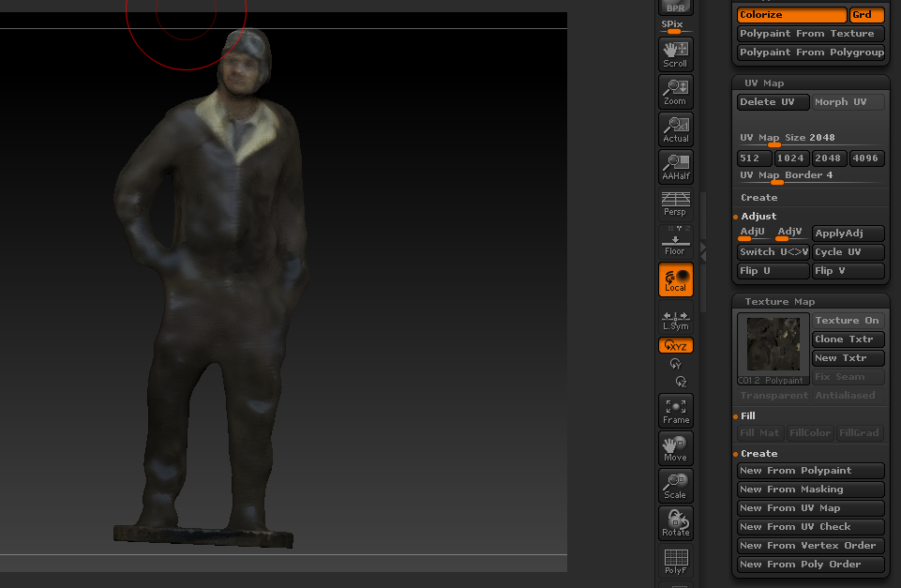901x588 pixels.
Task: Adjust UV Map Size slider
Action: 810,139
